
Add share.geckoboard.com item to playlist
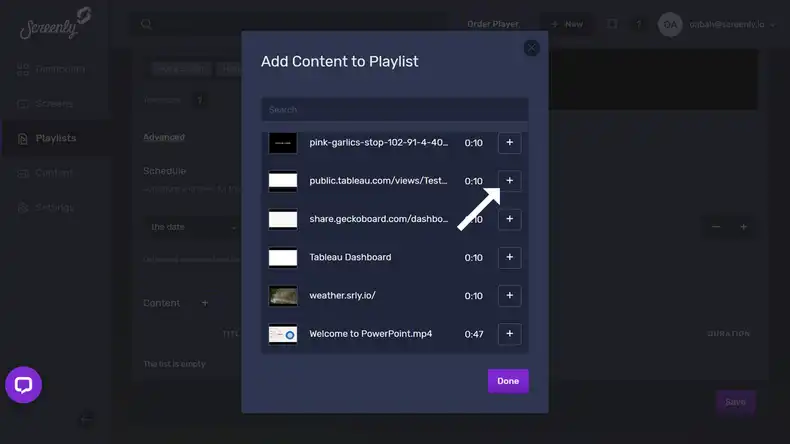[x=509, y=219]
